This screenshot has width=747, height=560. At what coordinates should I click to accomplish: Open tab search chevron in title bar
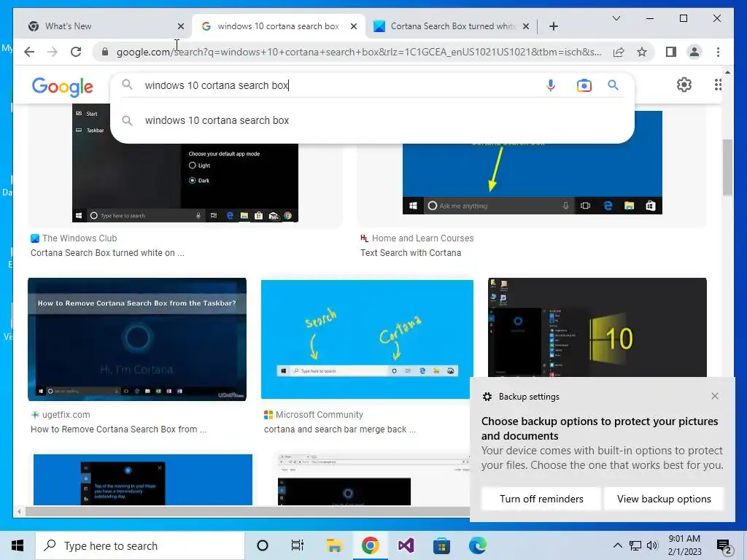(616, 18)
